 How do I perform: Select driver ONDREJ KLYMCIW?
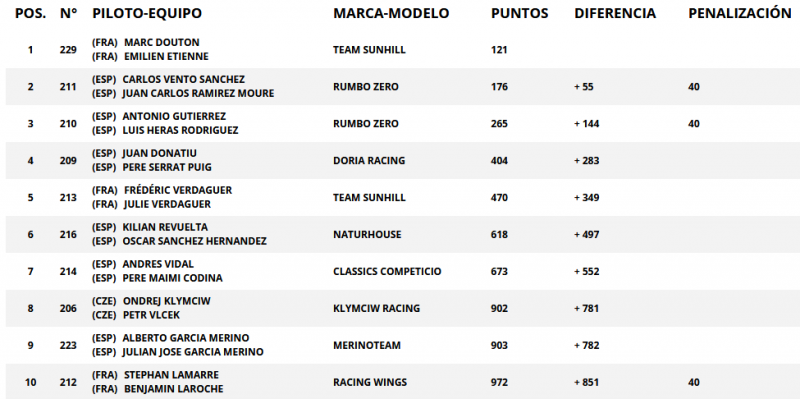167,301
